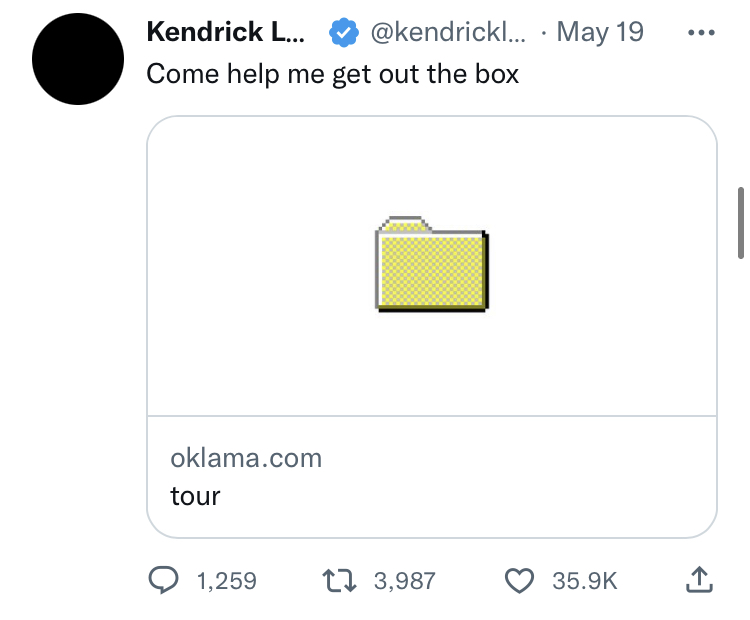Viewport: 750px width, 620px height.
Task: Click the 'tour' link card title
Action: 195,496
